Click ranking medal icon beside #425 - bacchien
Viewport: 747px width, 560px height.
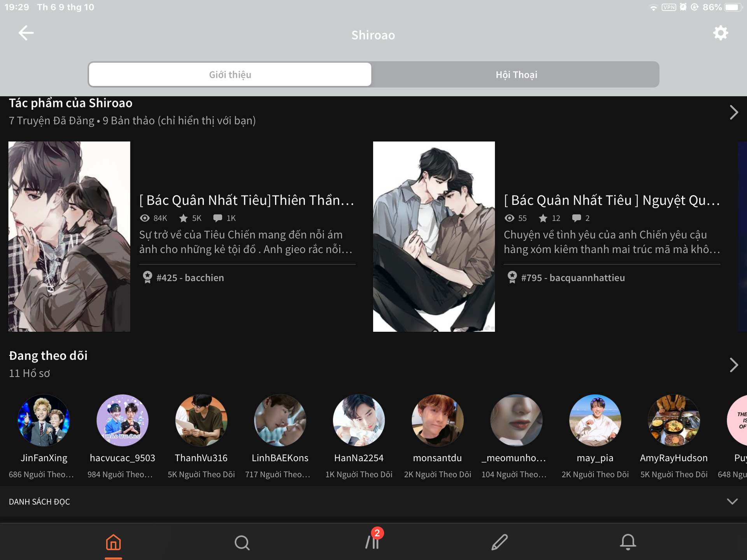coord(147,277)
